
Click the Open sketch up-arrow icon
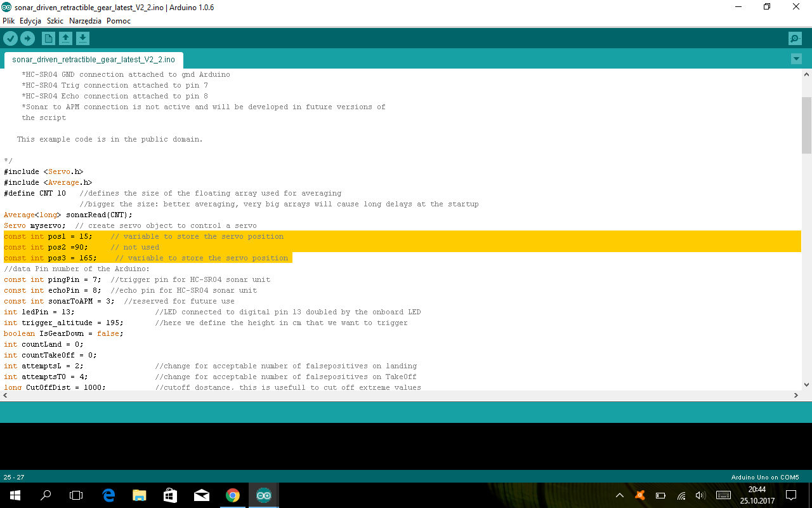pos(65,39)
